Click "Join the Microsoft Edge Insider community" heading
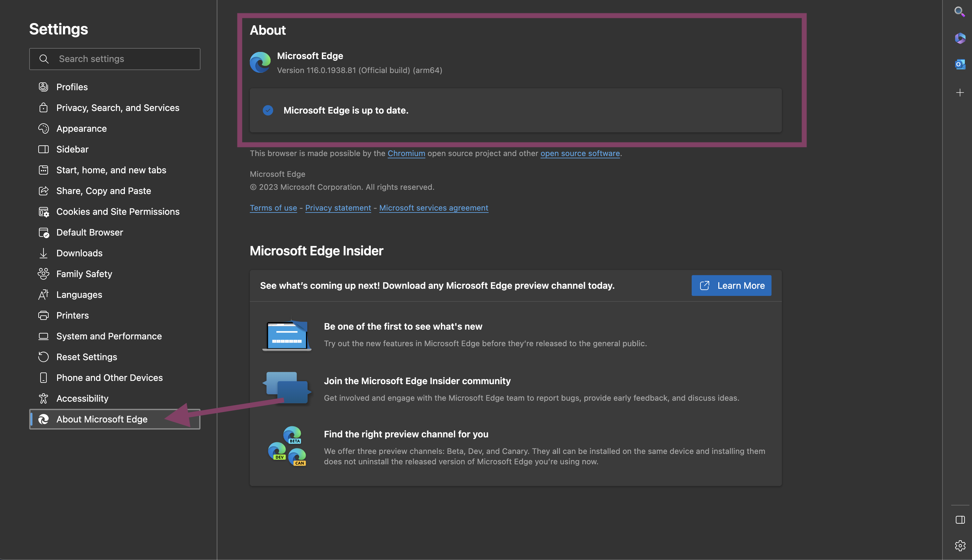Viewport: 972px width, 560px height. tap(417, 381)
